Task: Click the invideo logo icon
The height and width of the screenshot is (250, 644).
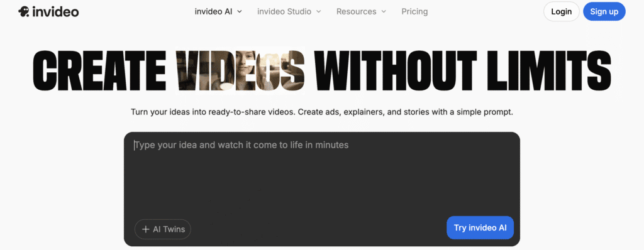Action: [x=23, y=11]
